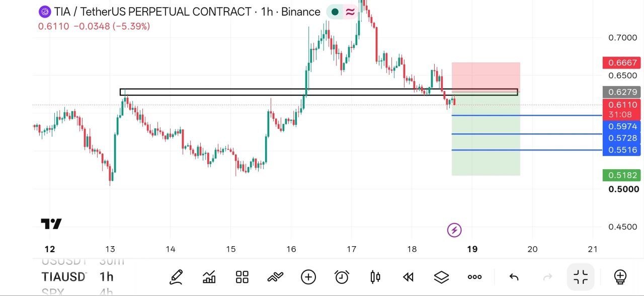
Task: Open the four-square layout grid icon
Action: 243,277
